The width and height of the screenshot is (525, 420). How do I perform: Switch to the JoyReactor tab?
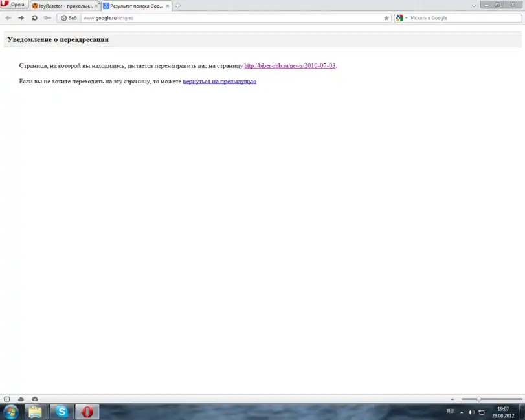(x=62, y=6)
